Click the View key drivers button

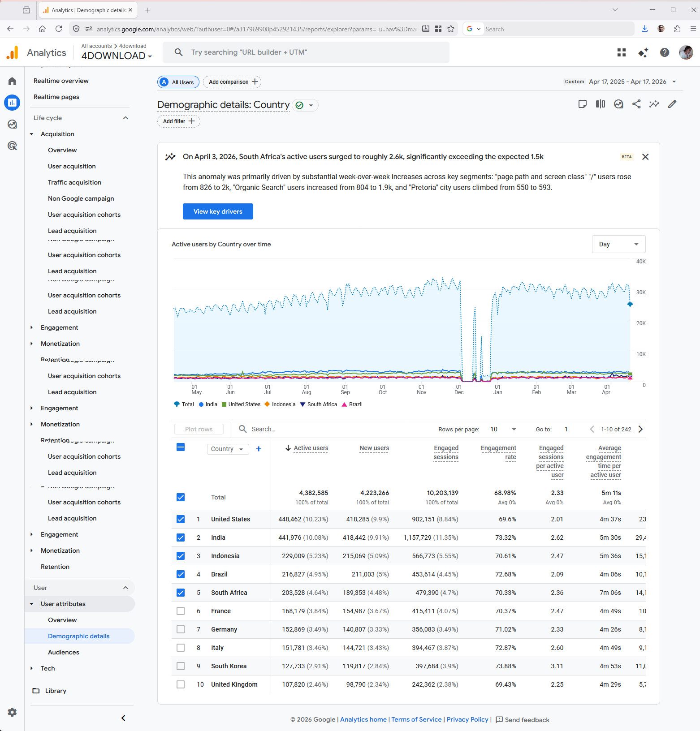click(x=218, y=211)
